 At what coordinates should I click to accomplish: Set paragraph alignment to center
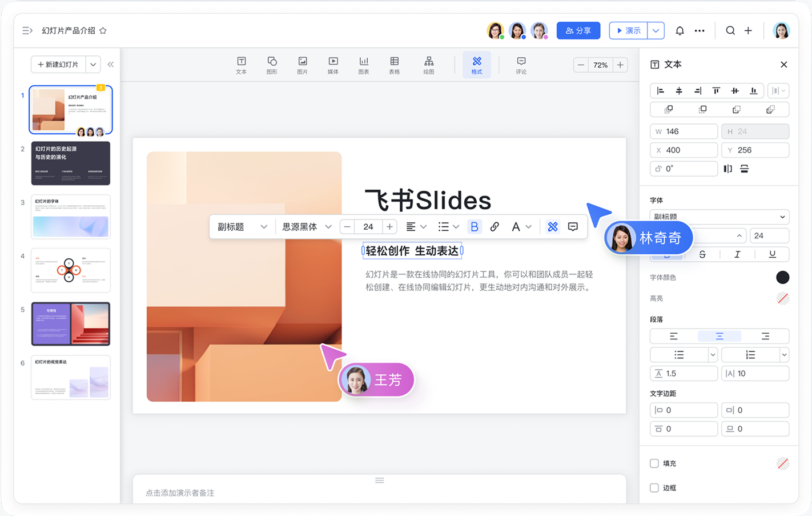(719, 336)
